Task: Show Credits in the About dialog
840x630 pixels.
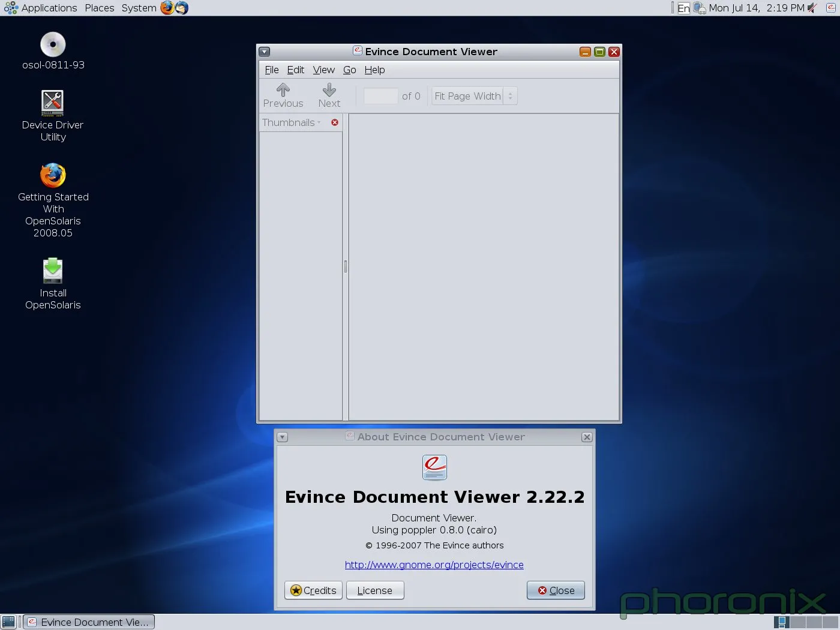Action: (x=313, y=590)
